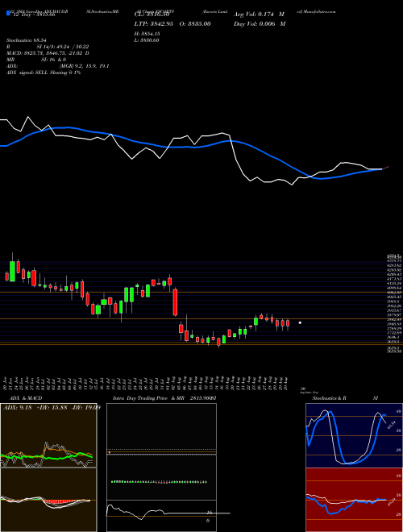Click the Stochastics: 68.54 reading

(x=27, y=40)
